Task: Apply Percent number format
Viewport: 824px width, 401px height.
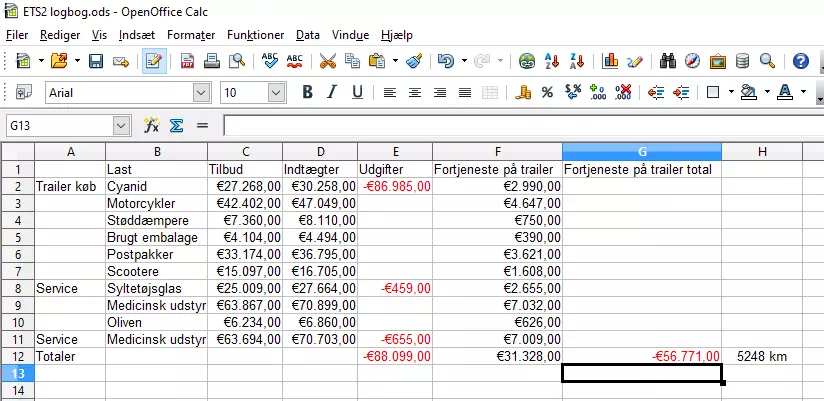Action: (548, 92)
